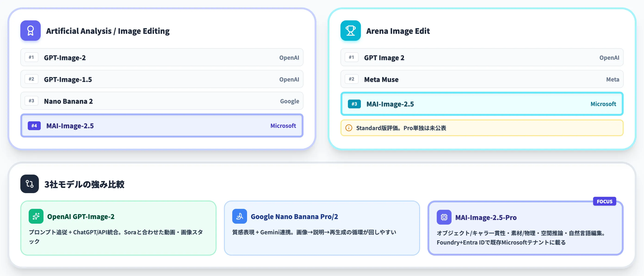Click the #2 badge next to Meta Muse
The image size is (644, 276).
click(351, 79)
